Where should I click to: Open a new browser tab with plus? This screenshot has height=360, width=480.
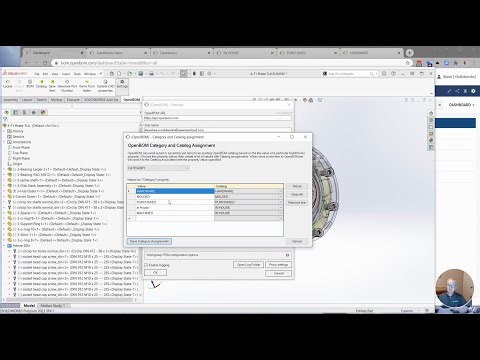tap(409, 53)
